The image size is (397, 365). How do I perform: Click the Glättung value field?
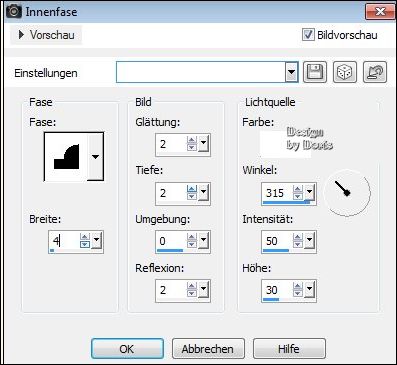pyautogui.click(x=171, y=144)
